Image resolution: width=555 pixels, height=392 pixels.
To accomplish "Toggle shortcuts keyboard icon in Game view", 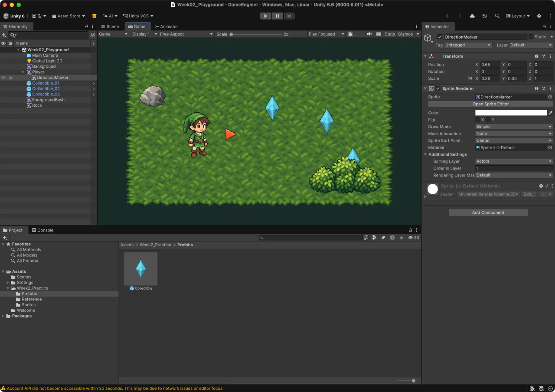I will click(379, 34).
